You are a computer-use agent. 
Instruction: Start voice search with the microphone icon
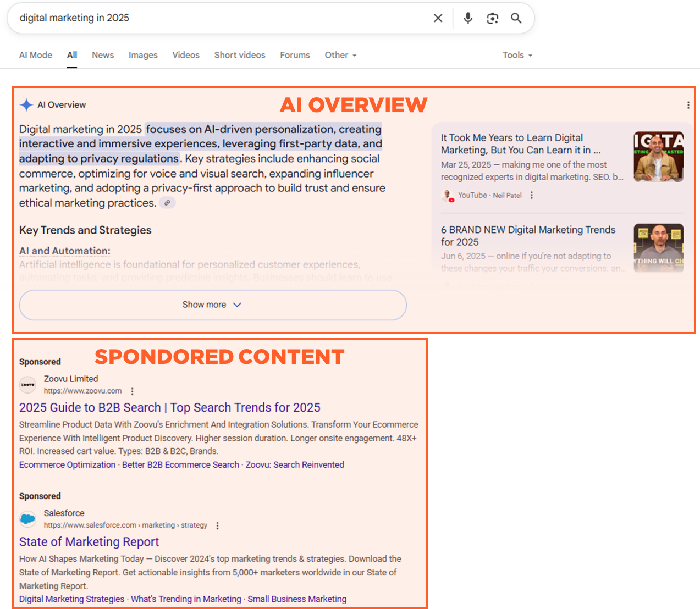point(468,18)
